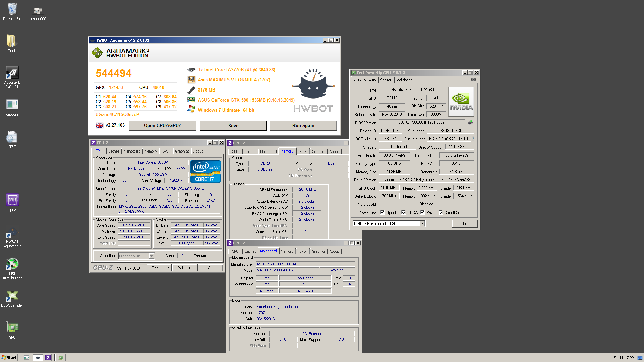The height and width of the screenshot is (362, 644).
Task: Click the GPU-Z BIOS save chip icon
Action: pos(470,122)
